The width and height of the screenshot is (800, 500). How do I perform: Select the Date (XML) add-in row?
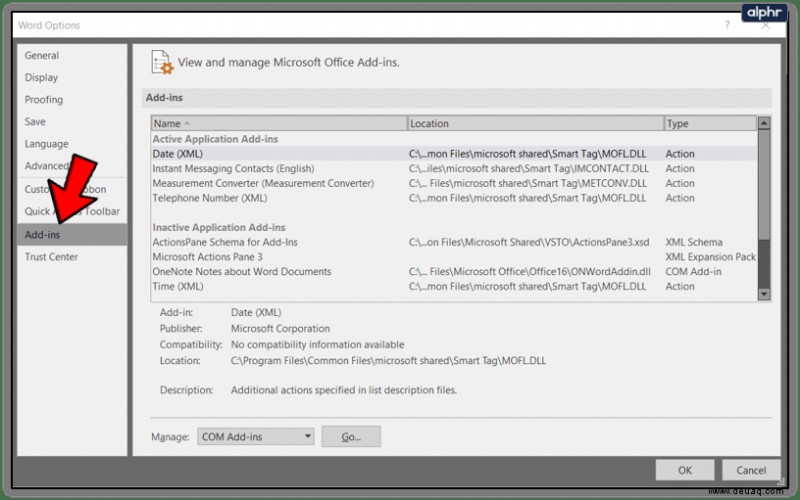tap(454, 154)
